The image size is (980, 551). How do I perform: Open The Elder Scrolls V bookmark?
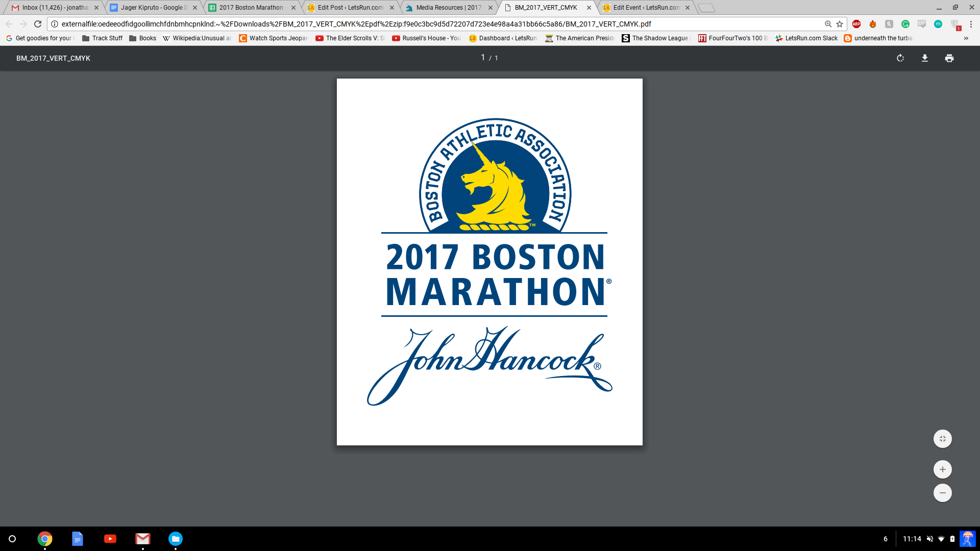pos(350,38)
